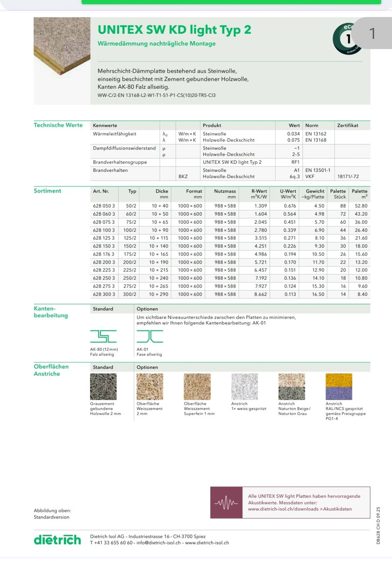Click the document code DB628 CH D 09 25

point(378,525)
